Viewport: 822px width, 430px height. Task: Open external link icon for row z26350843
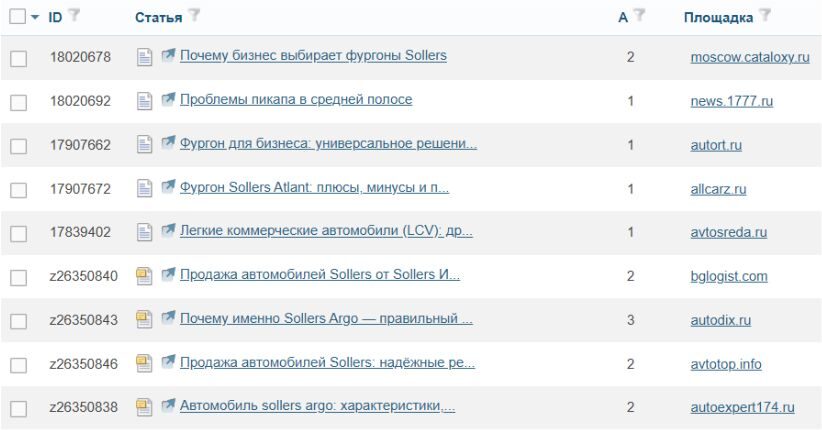coord(168,320)
